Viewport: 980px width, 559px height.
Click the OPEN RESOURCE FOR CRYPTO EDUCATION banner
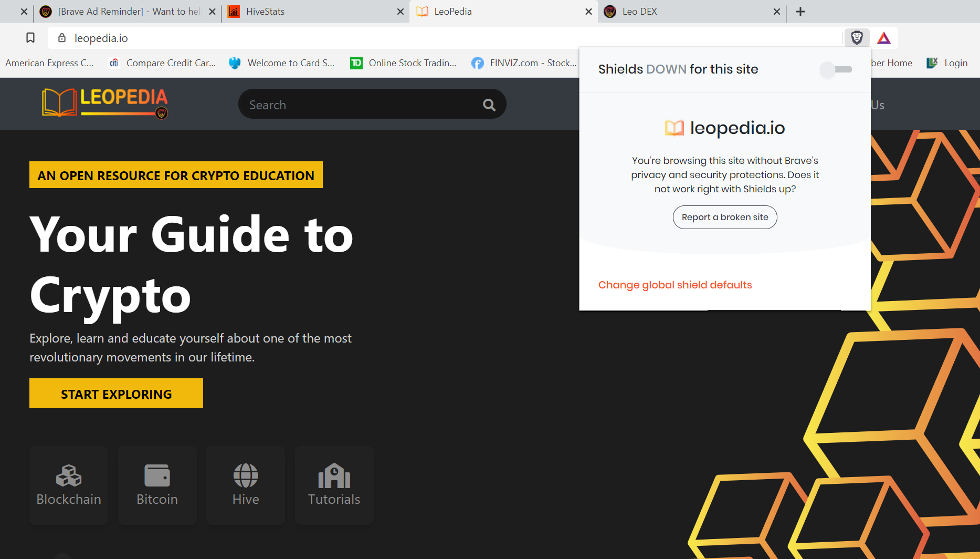click(x=176, y=175)
